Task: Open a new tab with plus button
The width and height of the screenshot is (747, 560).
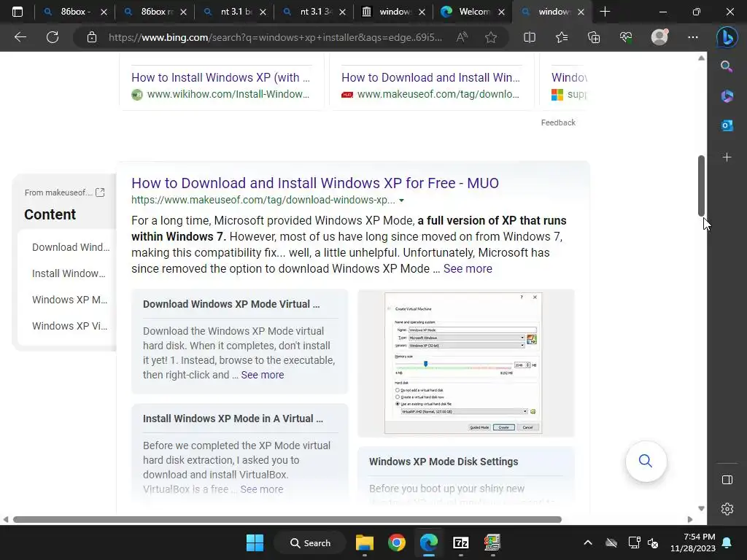Action: pyautogui.click(x=605, y=12)
